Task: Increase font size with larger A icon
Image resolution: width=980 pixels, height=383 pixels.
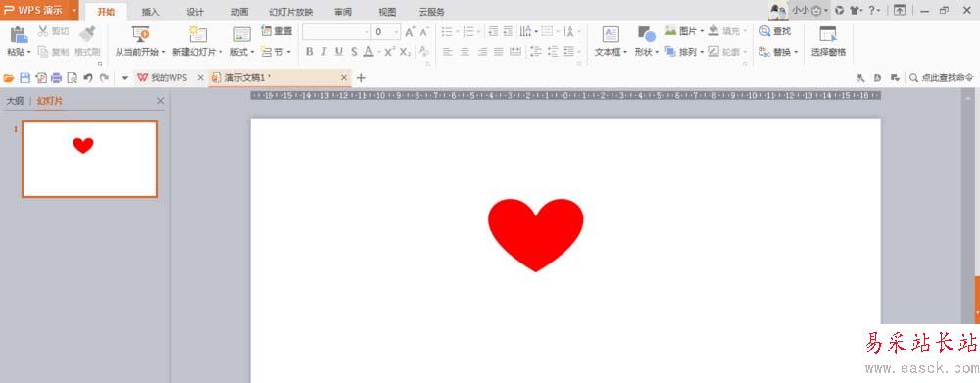Action: pos(410,32)
